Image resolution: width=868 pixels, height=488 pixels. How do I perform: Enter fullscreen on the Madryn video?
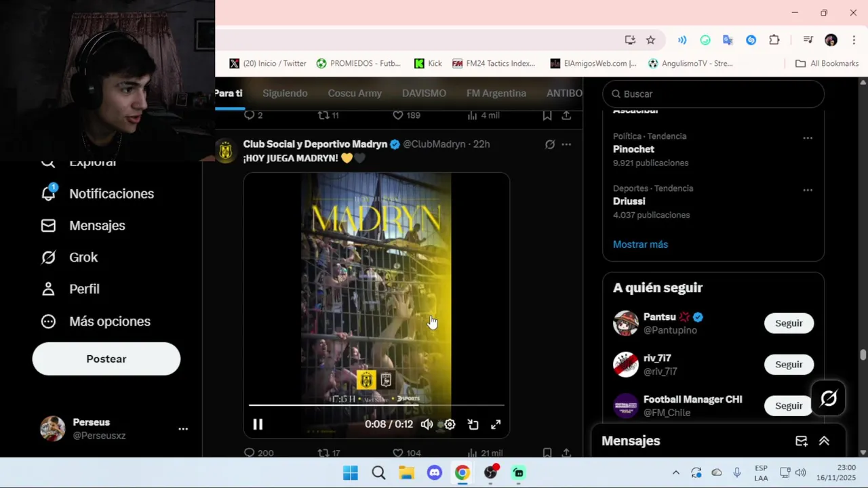pos(496,424)
